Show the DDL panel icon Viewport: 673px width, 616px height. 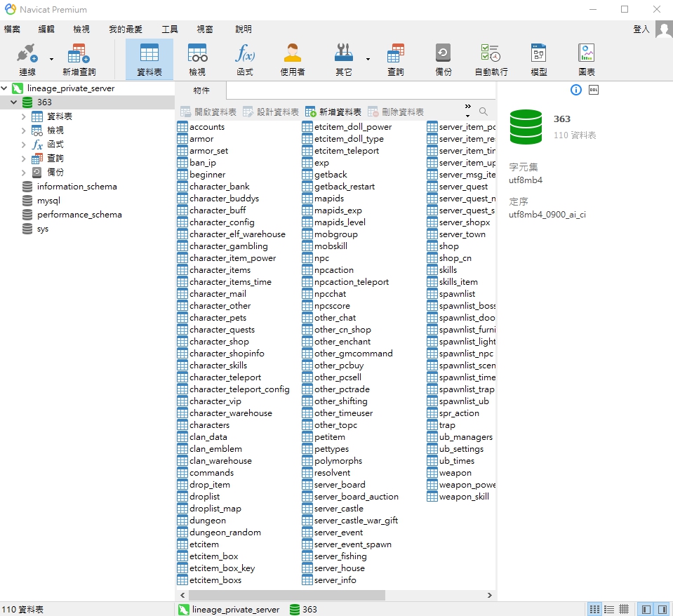click(594, 90)
